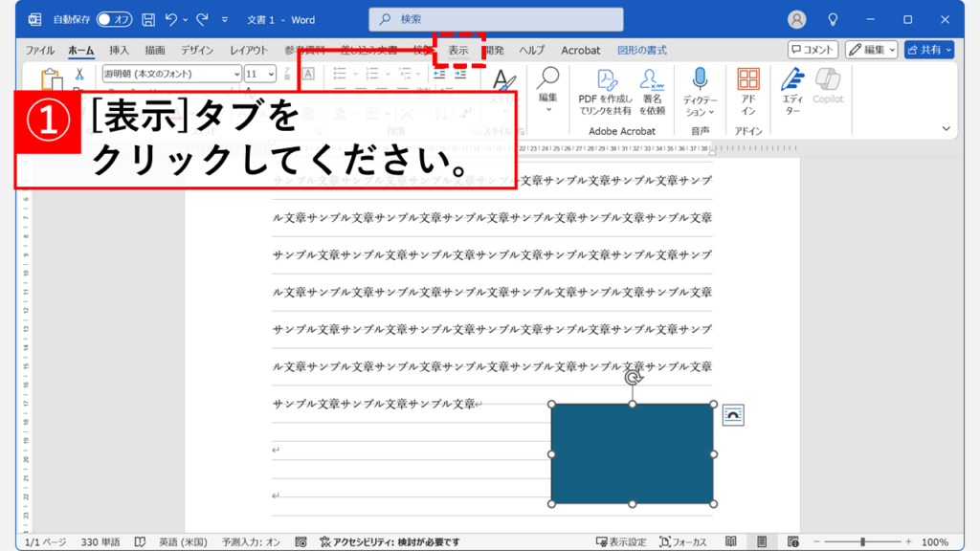Open the アドイン add-ins icon

(748, 79)
